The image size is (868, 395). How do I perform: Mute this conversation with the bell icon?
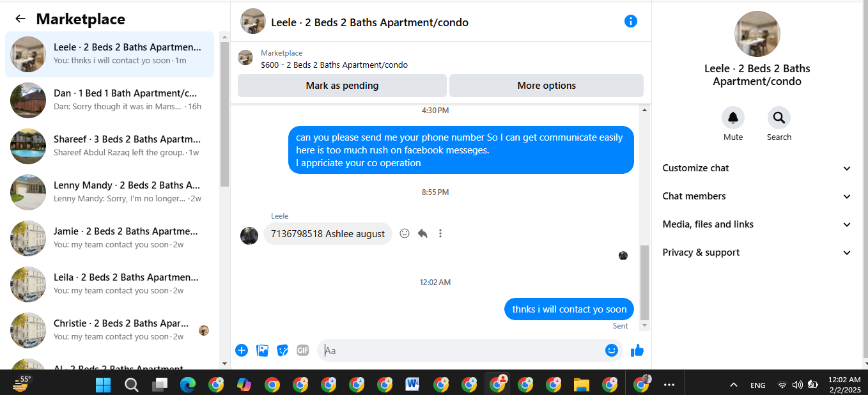pos(733,118)
